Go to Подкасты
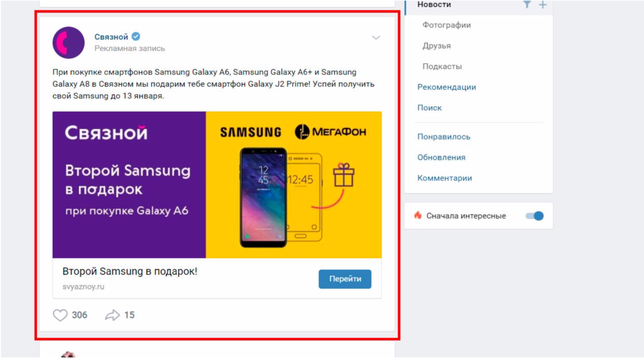The image size is (644, 358). [442, 66]
